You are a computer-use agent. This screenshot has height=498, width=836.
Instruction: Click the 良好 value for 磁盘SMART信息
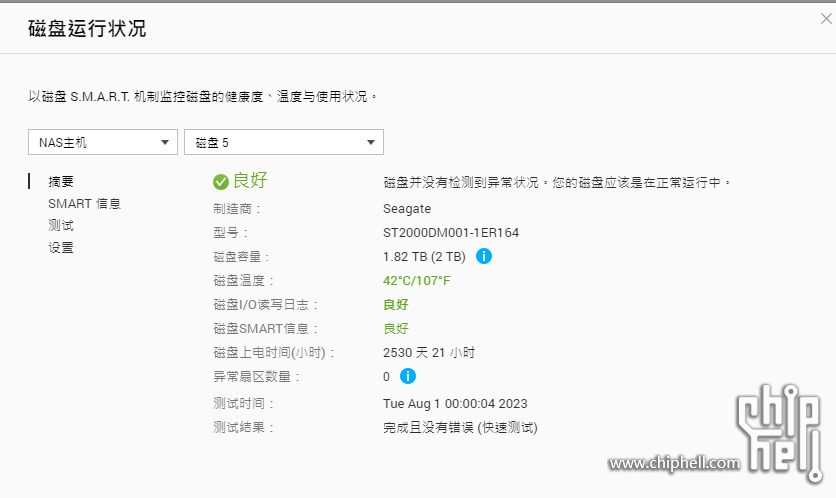click(396, 328)
